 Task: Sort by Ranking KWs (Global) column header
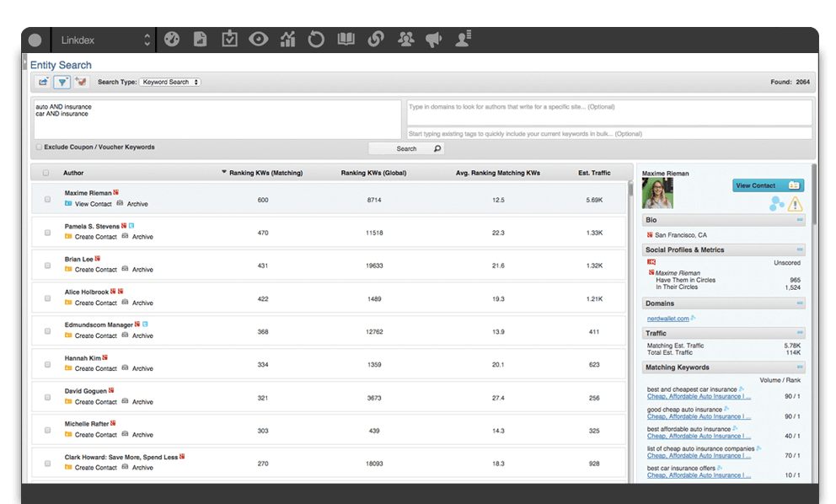click(373, 173)
